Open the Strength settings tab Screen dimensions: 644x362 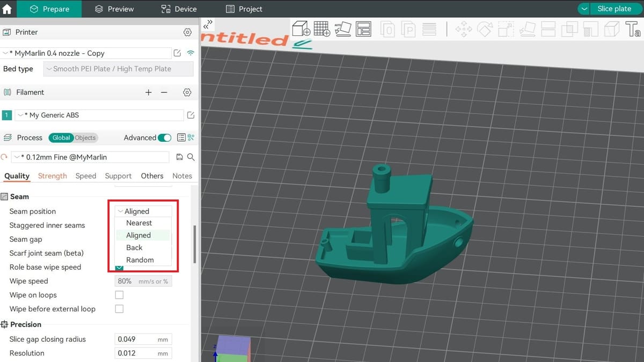coord(53,176)
